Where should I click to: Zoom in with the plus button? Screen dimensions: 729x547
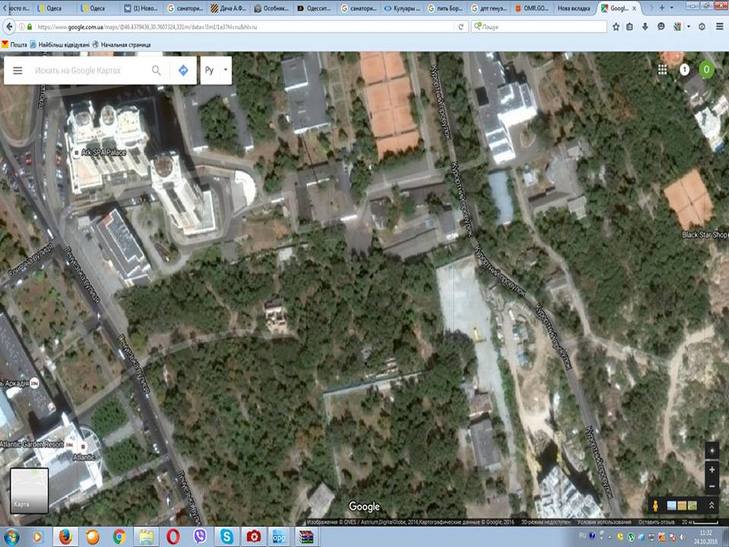click(x=712, y=470)
